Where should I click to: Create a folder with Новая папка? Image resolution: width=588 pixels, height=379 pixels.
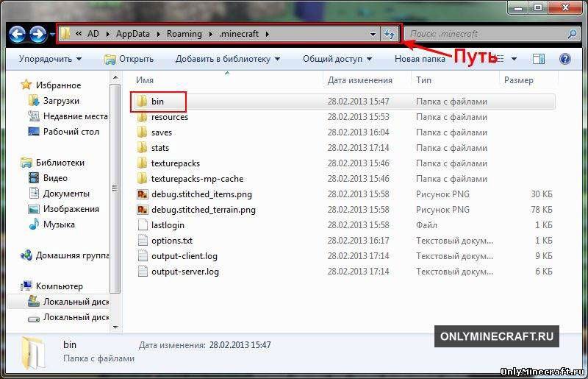pyautogui.click(x=419, y=59)
